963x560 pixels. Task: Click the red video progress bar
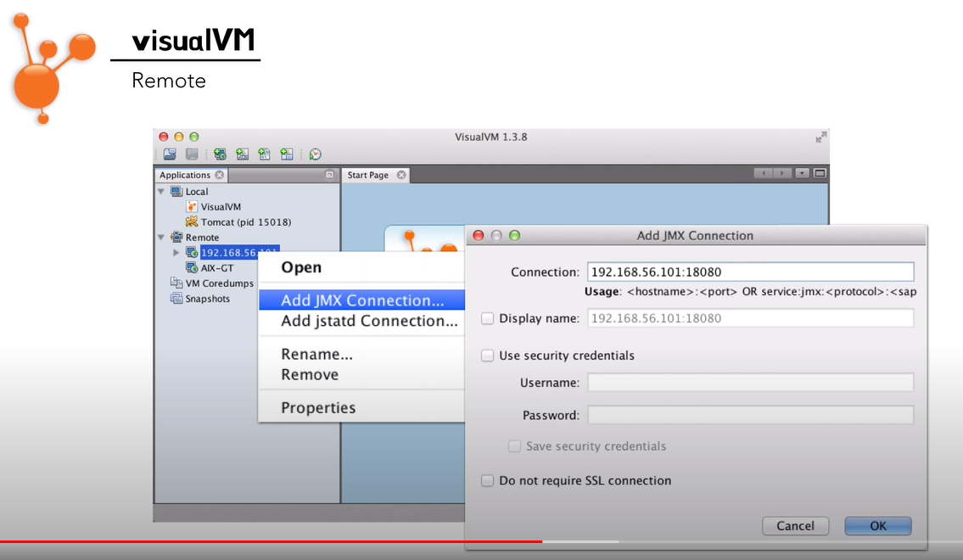point(271,541)
